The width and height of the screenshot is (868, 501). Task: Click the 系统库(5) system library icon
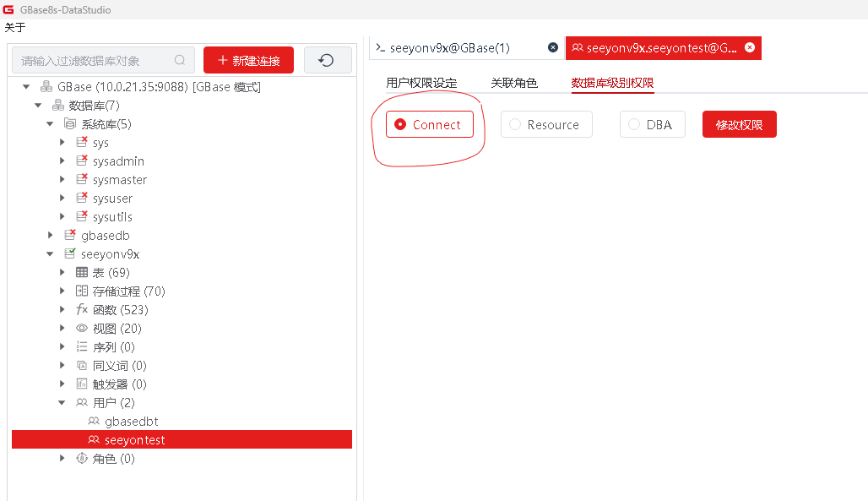70,123
